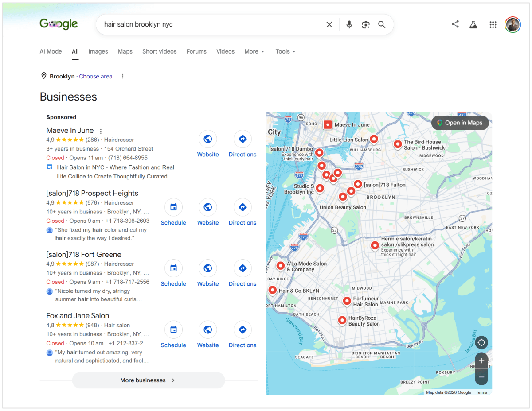Click the 'She fixed my hair color' review

click(x=101, y=234)
